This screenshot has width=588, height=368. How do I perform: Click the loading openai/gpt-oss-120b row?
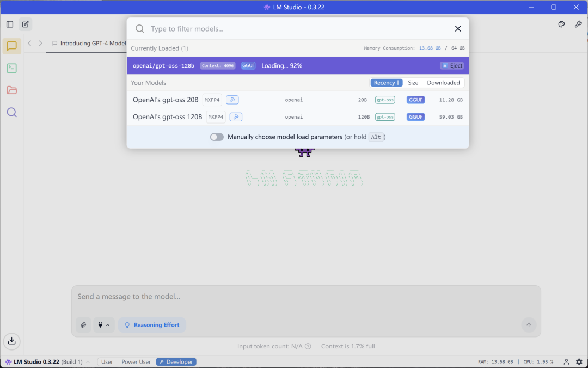tap(298, 66)
